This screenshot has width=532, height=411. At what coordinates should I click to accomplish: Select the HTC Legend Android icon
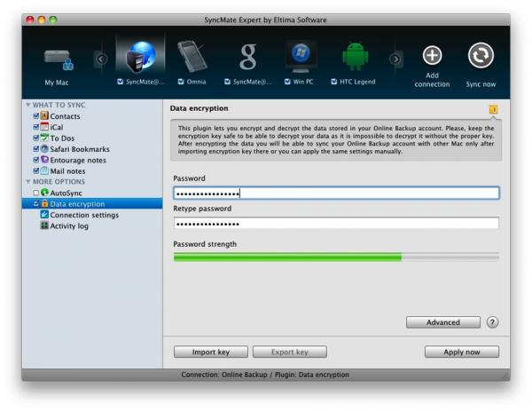[x=355, y=56]
